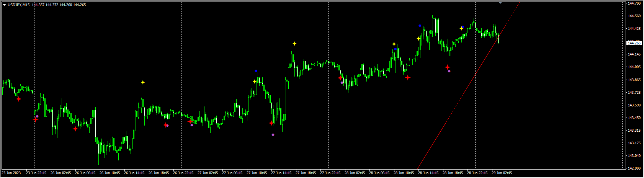
Task: Click the 144.425 price axis label
Action: 634,29
